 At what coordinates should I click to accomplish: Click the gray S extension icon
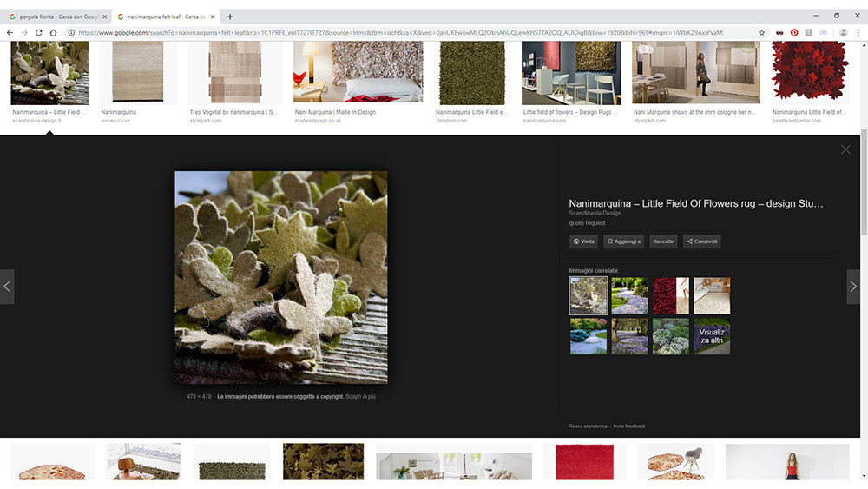coord(809,33)
